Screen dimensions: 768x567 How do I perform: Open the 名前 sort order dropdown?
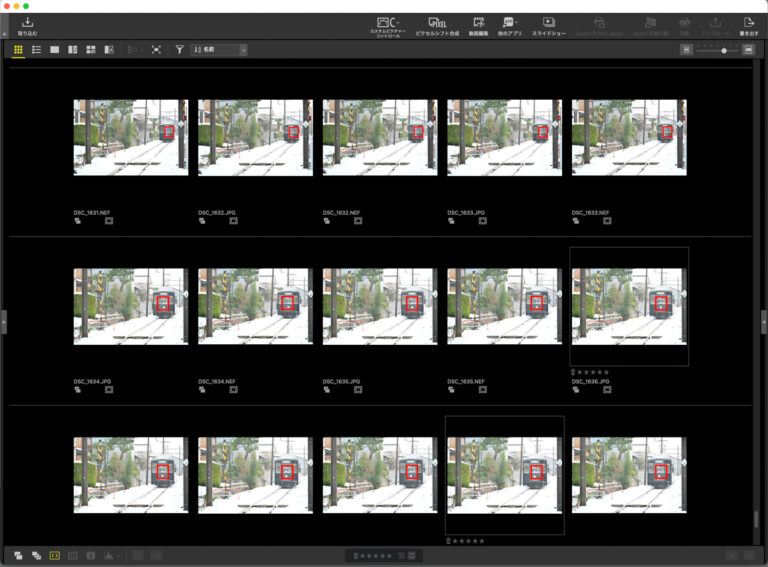[x=219, y=49]
